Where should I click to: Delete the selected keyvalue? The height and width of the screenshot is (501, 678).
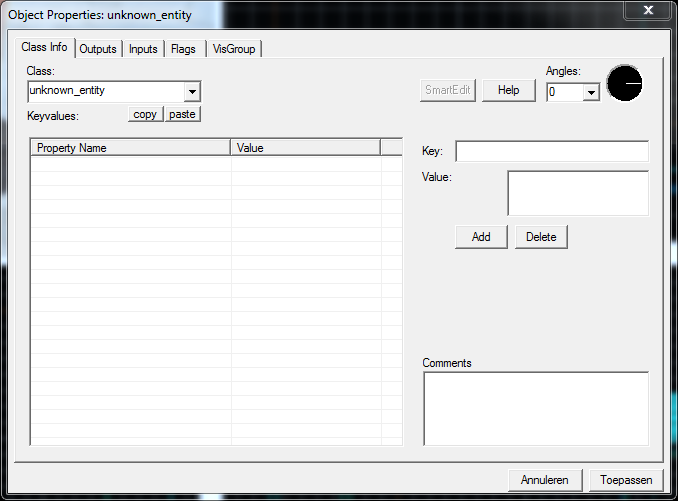(541, 237)
